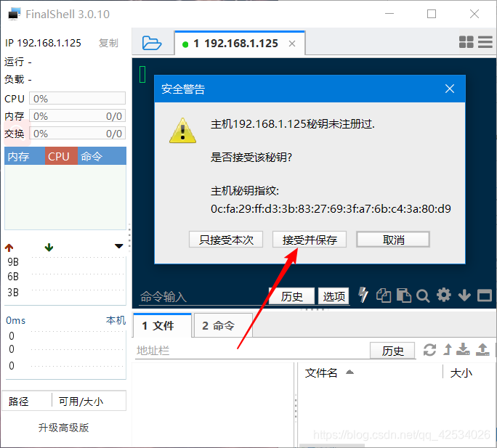Select the 1 192.168.1.125 session tab
497x448 pixels.
pyautogui.click(x=240, y=44)
